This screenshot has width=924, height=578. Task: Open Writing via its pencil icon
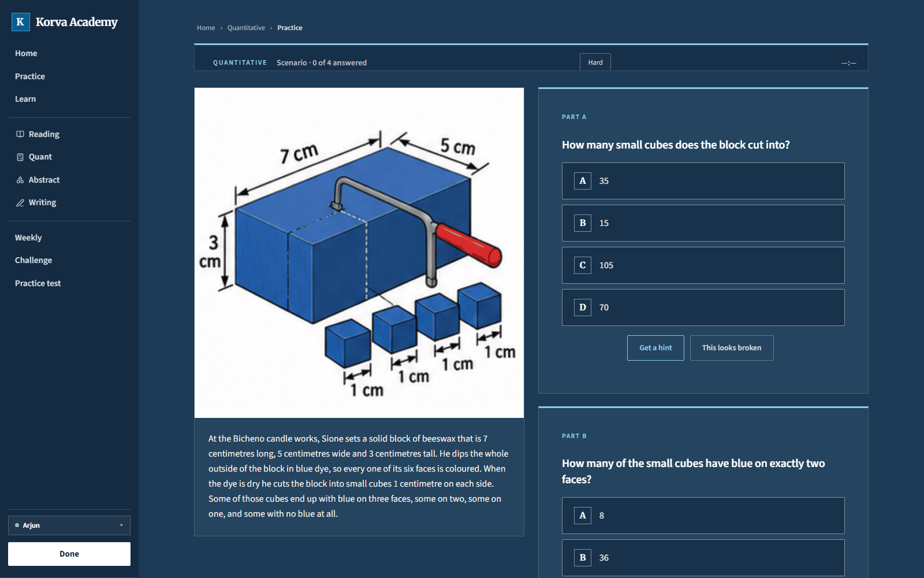(x=20, y=202)
